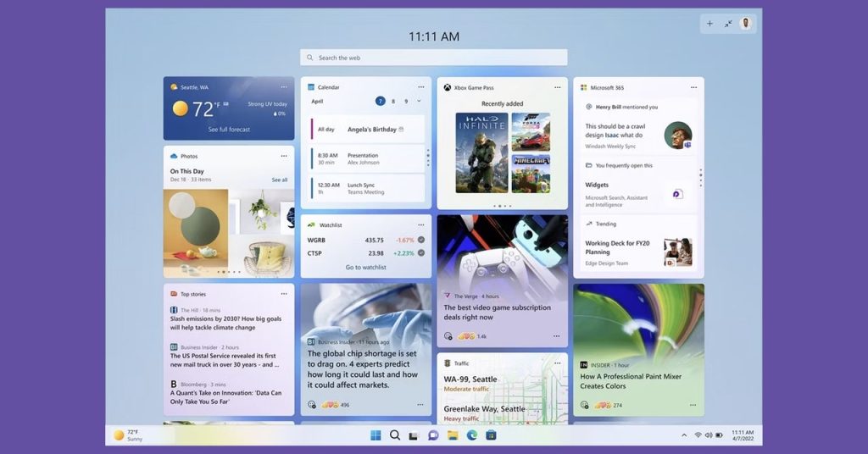868x454 pixels.
Task: Select day 8 in the Calendar widget
Action: point(393,101)
